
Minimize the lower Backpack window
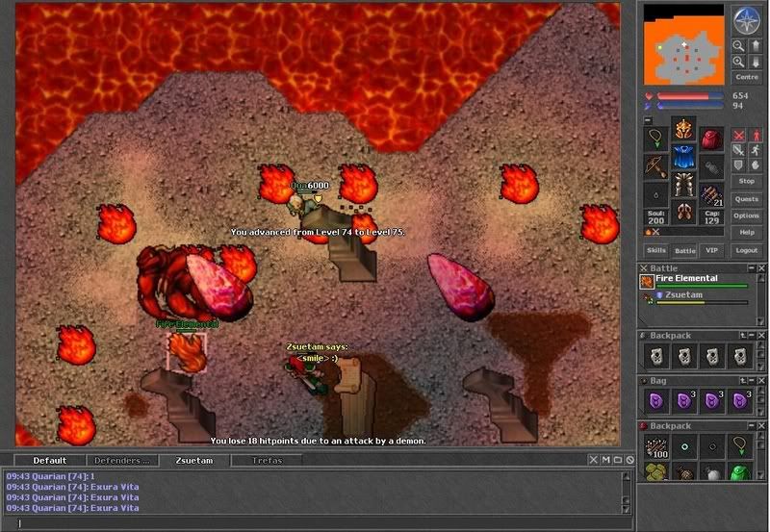pyautogui.click(x=752, y=425)
